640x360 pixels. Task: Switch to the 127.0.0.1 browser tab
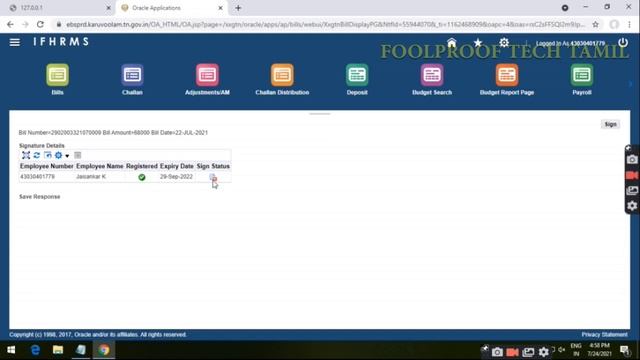pyautogui.click(x=57, y=8)
